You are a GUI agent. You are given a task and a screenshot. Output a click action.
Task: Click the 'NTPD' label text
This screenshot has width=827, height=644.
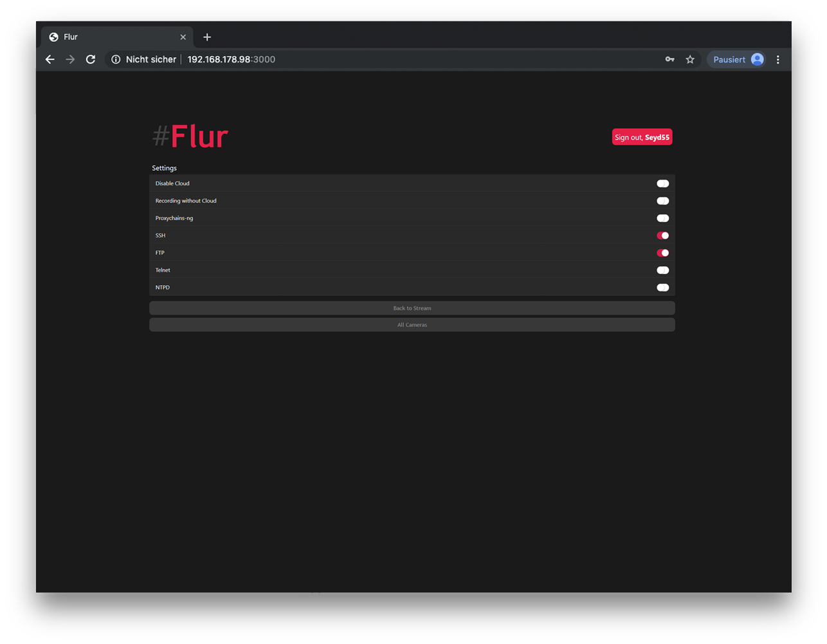pos(163,288)
